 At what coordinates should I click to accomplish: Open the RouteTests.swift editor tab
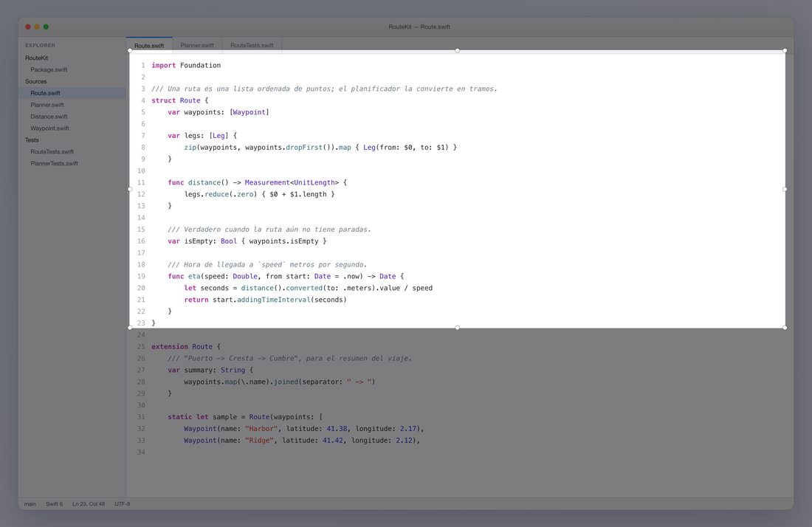pos(252,45)
